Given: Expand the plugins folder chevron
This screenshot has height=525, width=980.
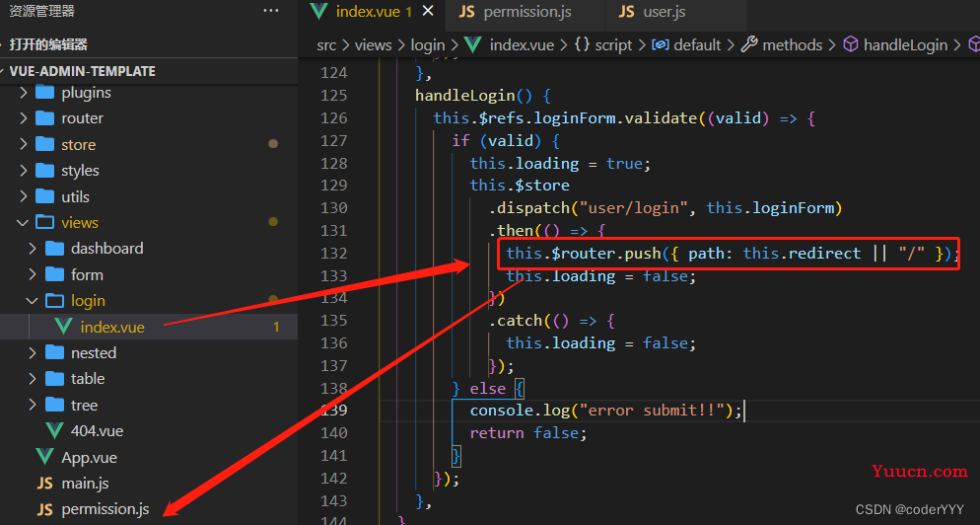Looking at the screenshot, I should pos(23,93).
